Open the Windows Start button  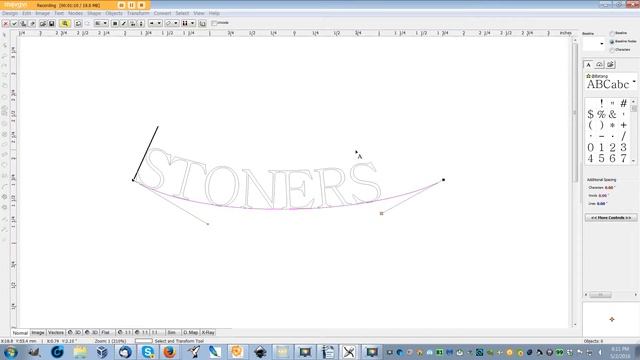pos(11,352)
